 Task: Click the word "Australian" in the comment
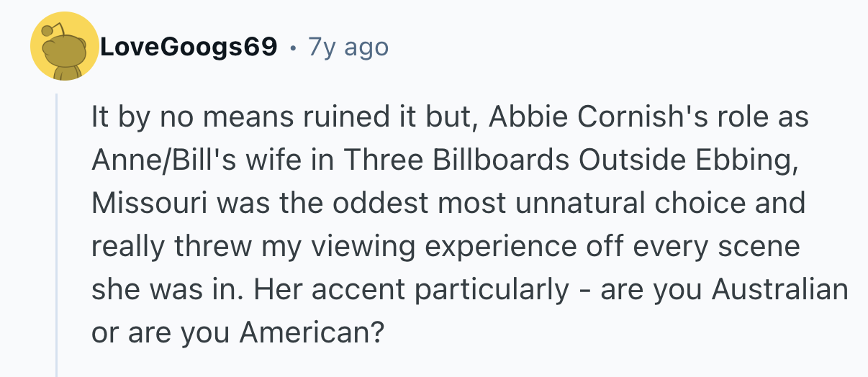pos(780,290)
